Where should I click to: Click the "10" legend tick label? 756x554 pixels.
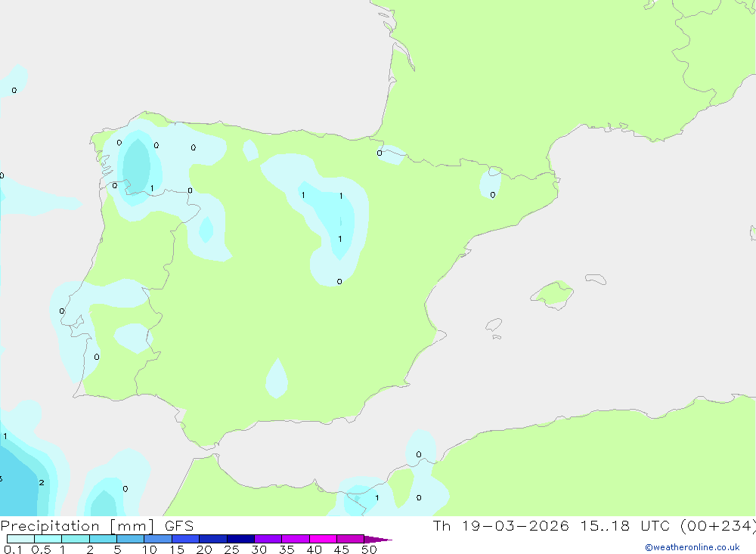(150, 549)
